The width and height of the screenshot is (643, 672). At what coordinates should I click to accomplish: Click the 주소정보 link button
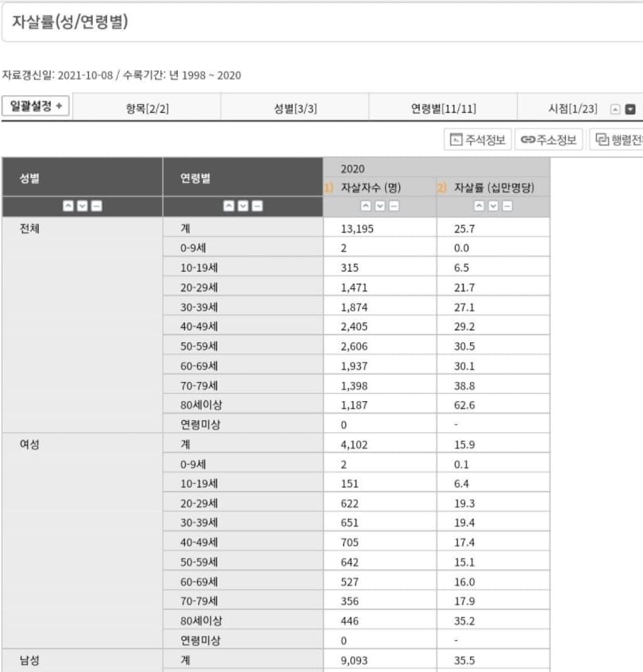(x=549, y=140)
